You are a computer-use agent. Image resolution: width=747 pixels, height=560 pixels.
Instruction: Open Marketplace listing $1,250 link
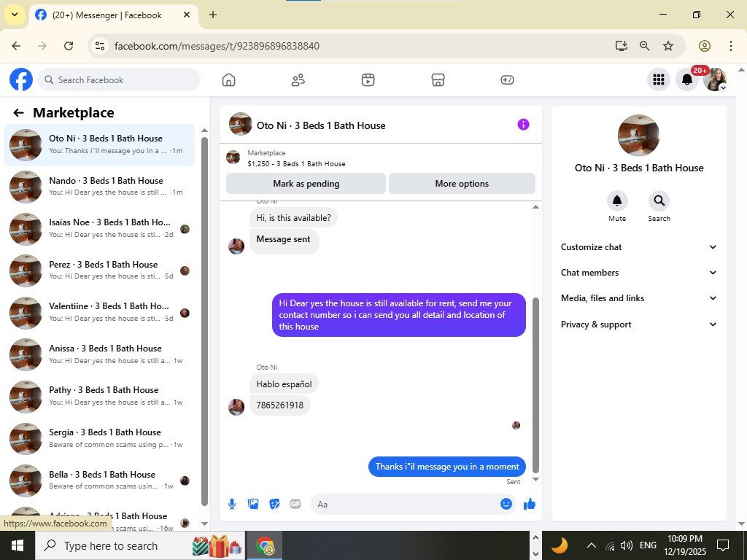[x=296, y=164]
